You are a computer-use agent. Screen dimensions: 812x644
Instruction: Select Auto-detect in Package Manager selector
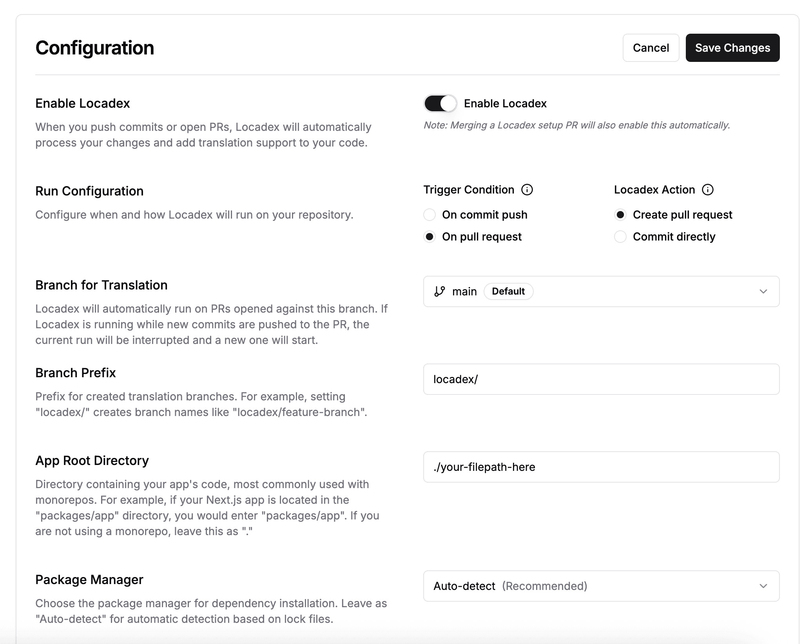coord(464,586)
